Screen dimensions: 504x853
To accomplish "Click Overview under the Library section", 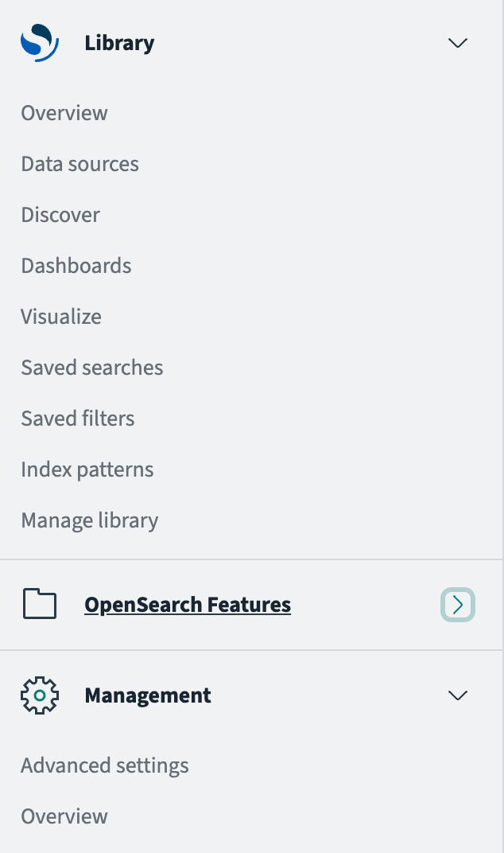I will click(x=64, y=112).
